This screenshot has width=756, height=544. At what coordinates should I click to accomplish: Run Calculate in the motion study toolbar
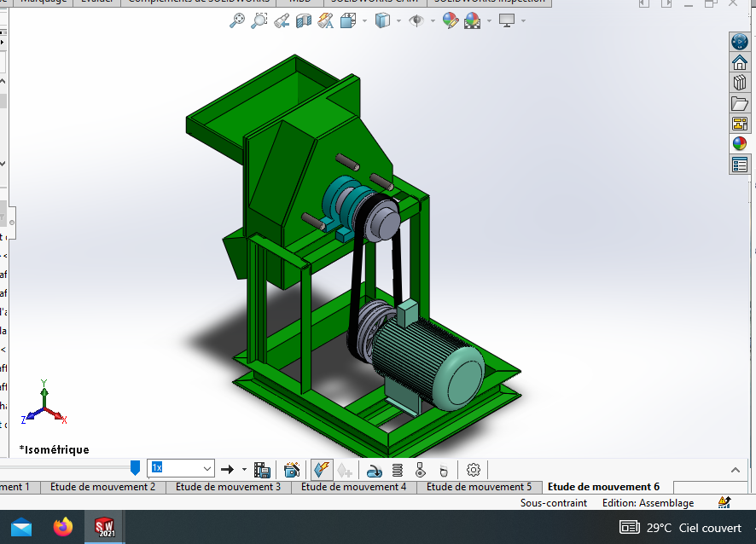coord(321,469)
